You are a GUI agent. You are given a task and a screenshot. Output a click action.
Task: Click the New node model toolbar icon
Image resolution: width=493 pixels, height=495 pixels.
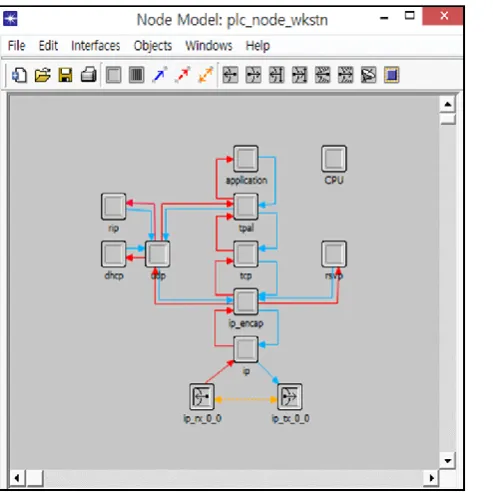pyautogui.click(x=19, y=75)
